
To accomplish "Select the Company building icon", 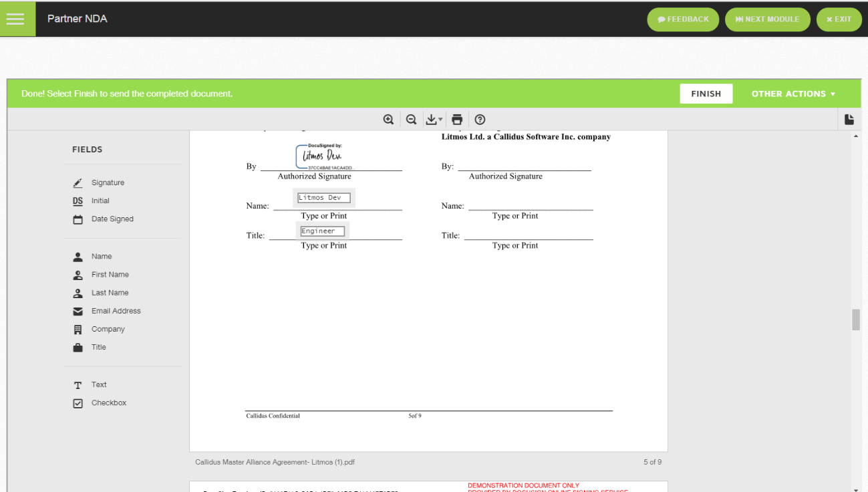I will click(78, 329).
